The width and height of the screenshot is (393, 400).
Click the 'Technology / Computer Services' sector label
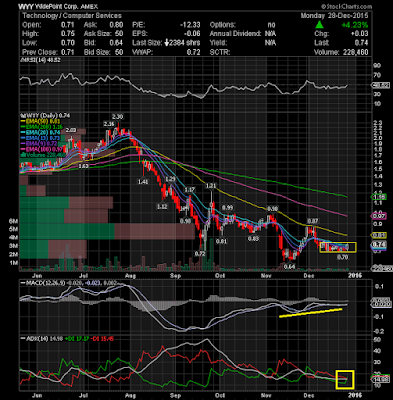point(72,16)
